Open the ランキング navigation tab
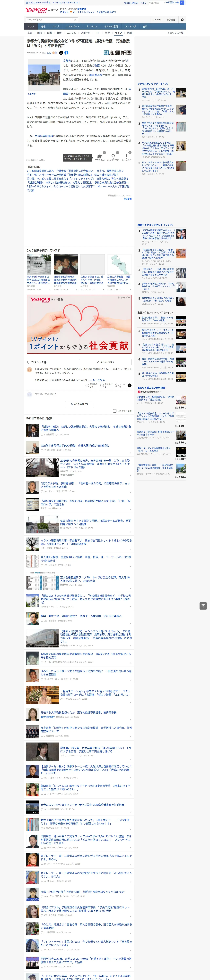210x980 pixels. tap(130, 27)
